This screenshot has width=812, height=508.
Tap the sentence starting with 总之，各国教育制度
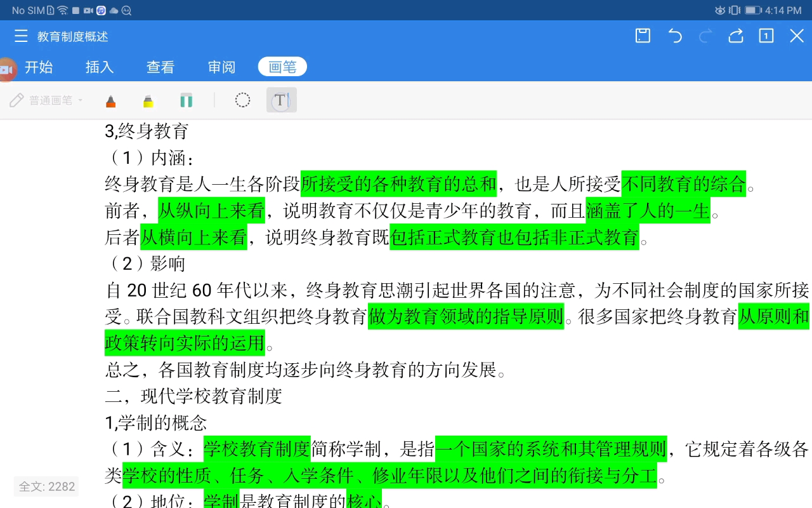click(306, 370)
